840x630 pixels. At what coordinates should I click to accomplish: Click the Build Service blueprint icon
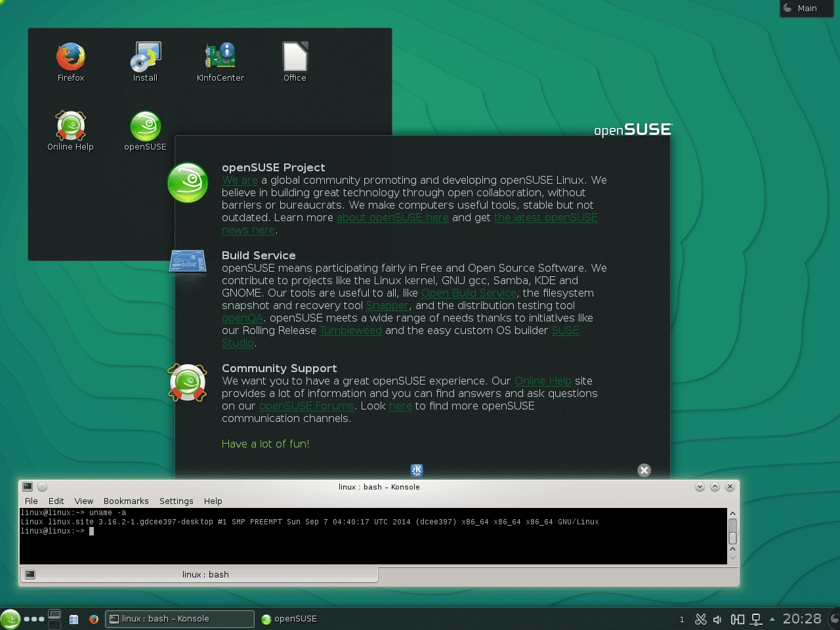click(x=188, y=261)
